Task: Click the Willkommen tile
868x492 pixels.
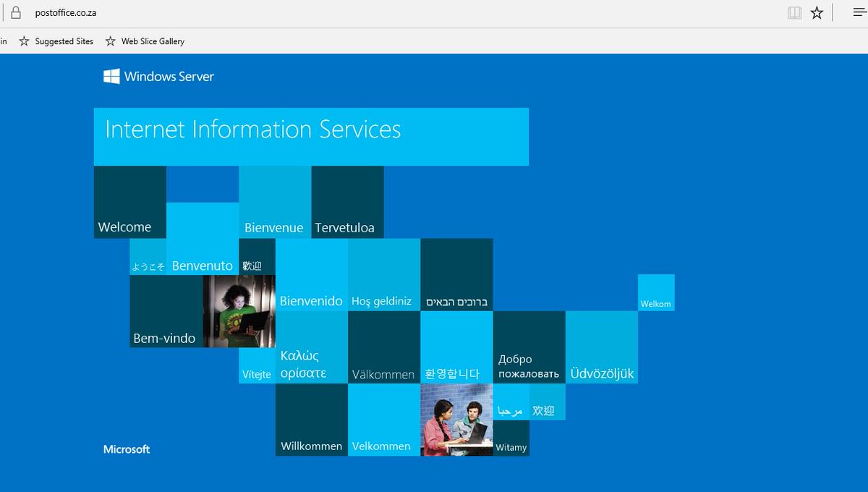Action: click(x=312, y=420)
